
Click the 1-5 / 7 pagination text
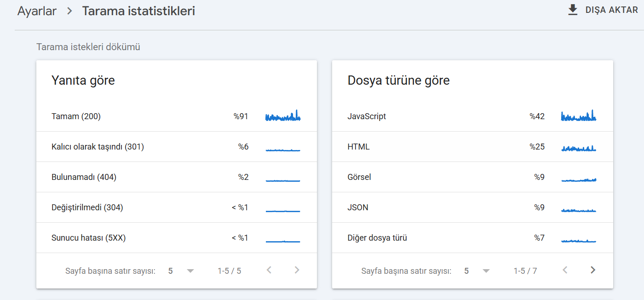(x=525, y=271)
